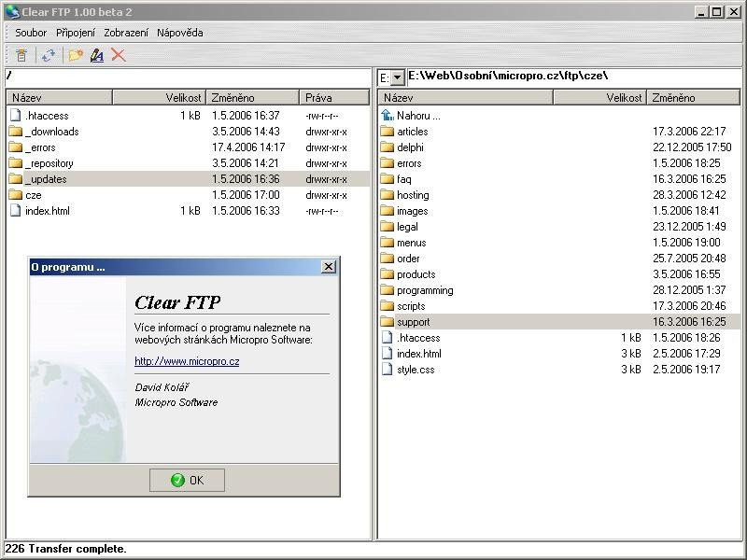Click the articles folder icon
747x560 pixels.
click(388, 132)
